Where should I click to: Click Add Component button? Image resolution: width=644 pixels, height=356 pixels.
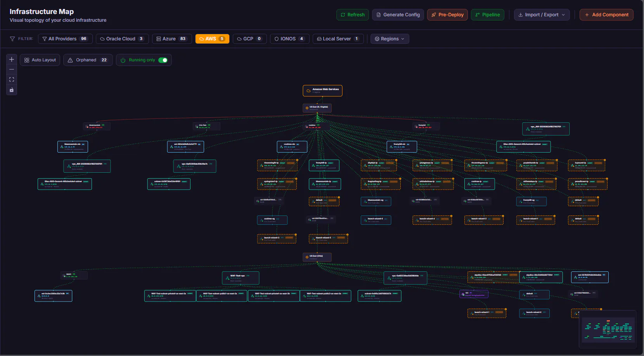606,15
